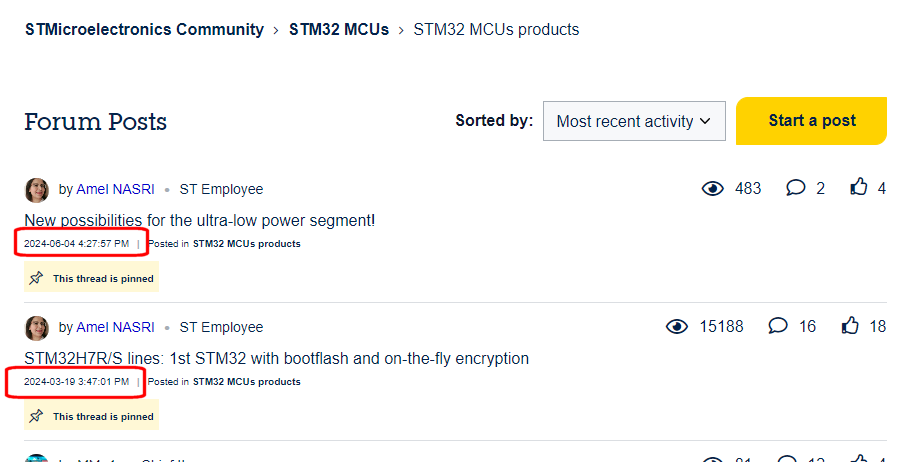Open the STM32H7R/S lines bootflash post
Image resolution: width=906 pixels, height=462 pixels.
pyautogui.click(x=277, y=358)
